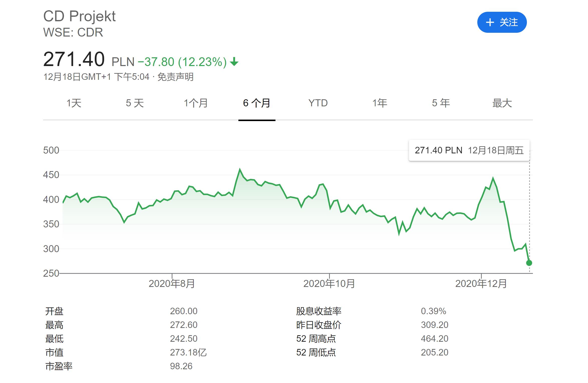Click the 52-week low value 205.20

point(435,352)
